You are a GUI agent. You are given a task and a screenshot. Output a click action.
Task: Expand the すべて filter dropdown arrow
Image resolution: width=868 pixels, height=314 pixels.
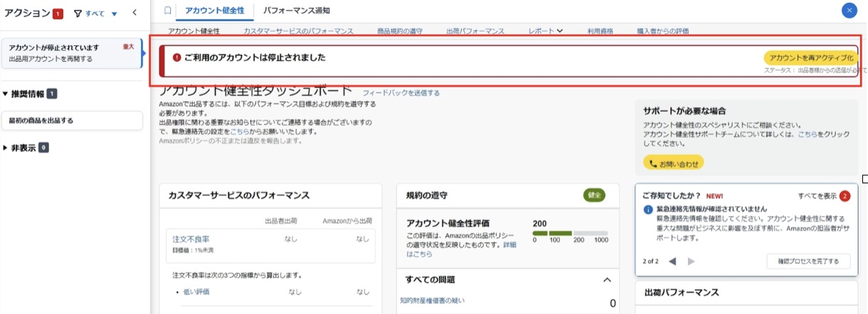click(114, 14)
